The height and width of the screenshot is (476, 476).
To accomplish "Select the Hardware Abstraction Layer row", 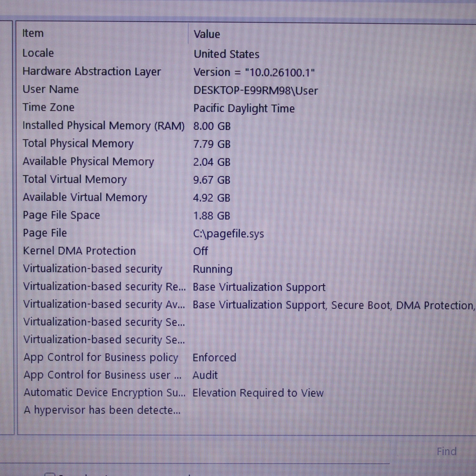I will tap(91, 71).
